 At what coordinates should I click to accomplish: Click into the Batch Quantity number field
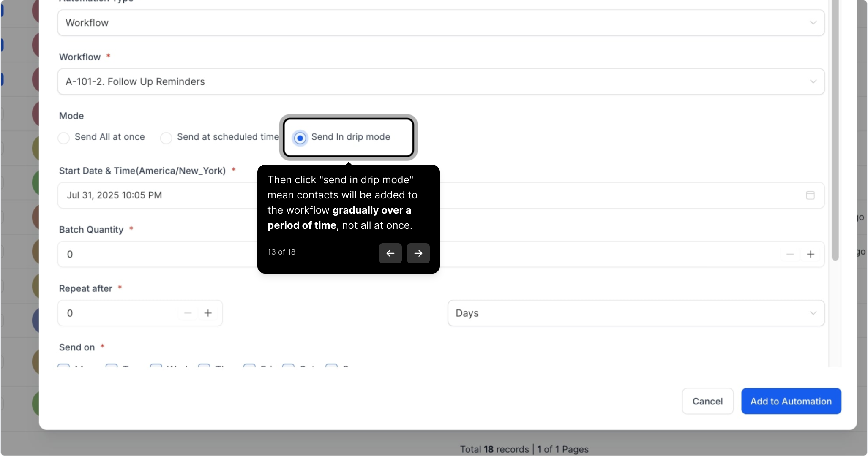click(x=161, y=254)
